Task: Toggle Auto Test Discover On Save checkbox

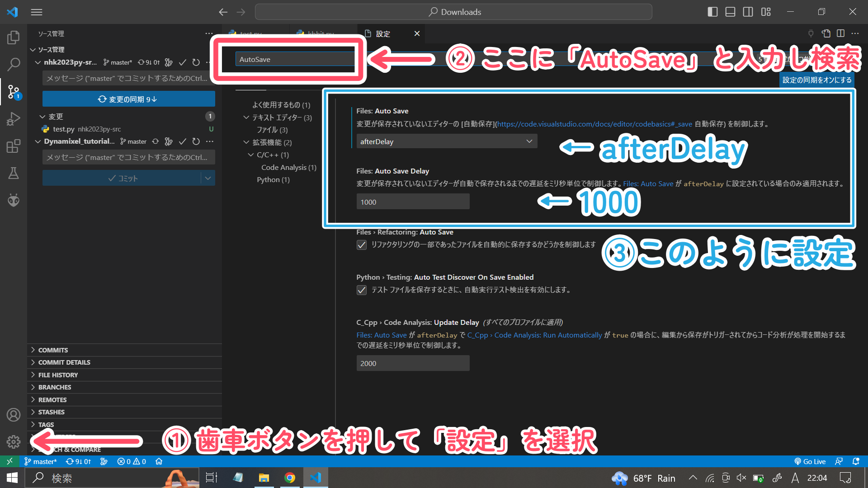Action: click(362, 290)
